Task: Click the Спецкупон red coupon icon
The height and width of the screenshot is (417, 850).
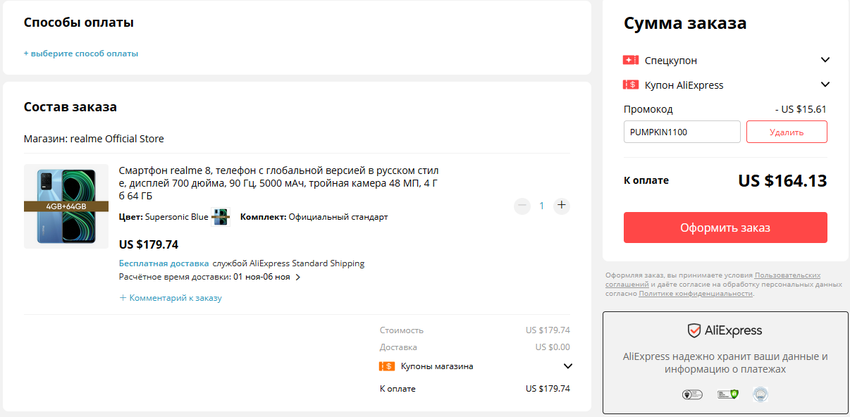Action: [x=631, y=60]
